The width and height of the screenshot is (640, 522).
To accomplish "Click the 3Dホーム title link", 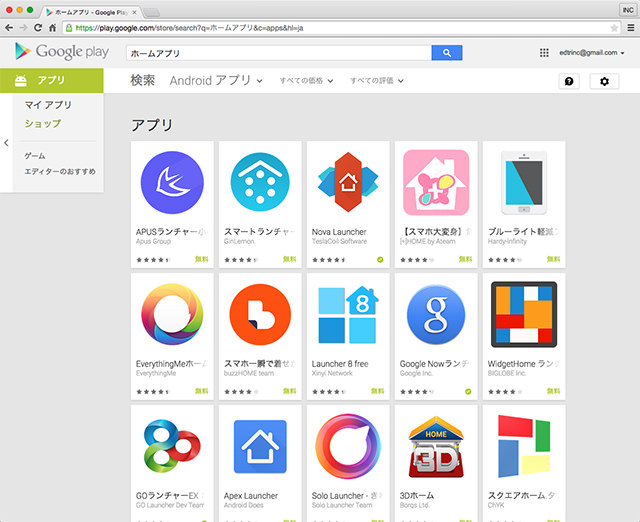I will coord(417,495).
